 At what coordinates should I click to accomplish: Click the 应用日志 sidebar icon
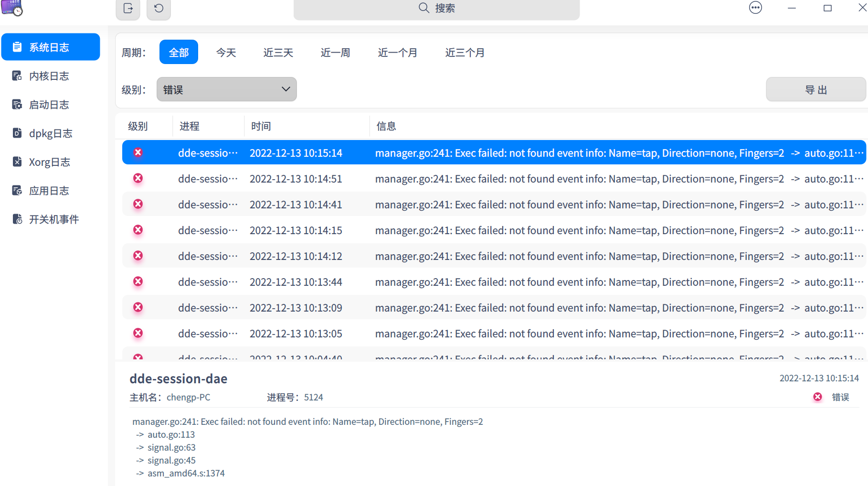tap(17, 190)
